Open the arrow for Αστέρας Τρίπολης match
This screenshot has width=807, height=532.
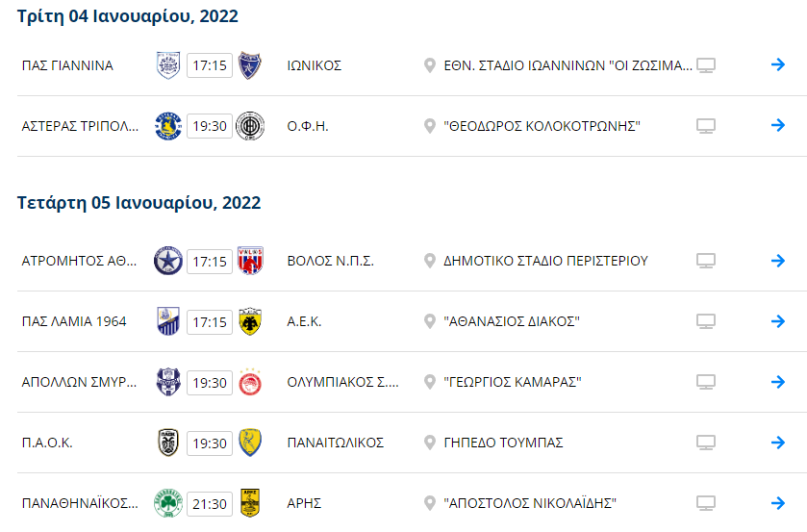(x=778, y=126)
